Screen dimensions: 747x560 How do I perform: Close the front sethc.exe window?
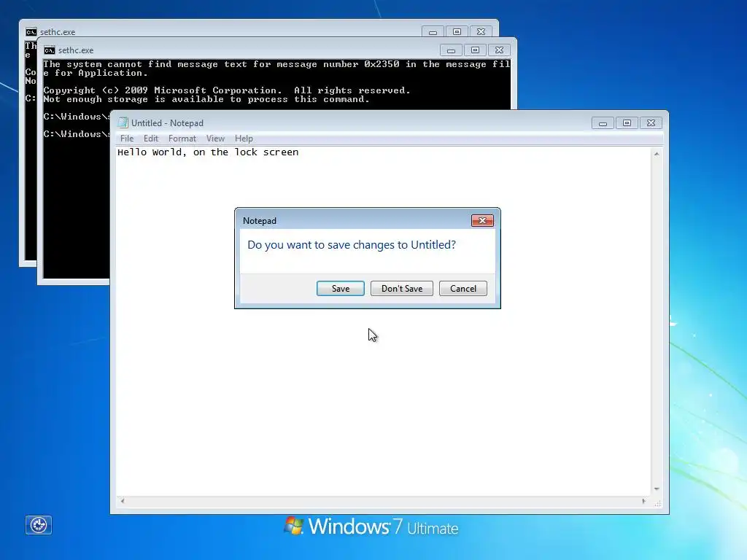[x=499, y=50]
